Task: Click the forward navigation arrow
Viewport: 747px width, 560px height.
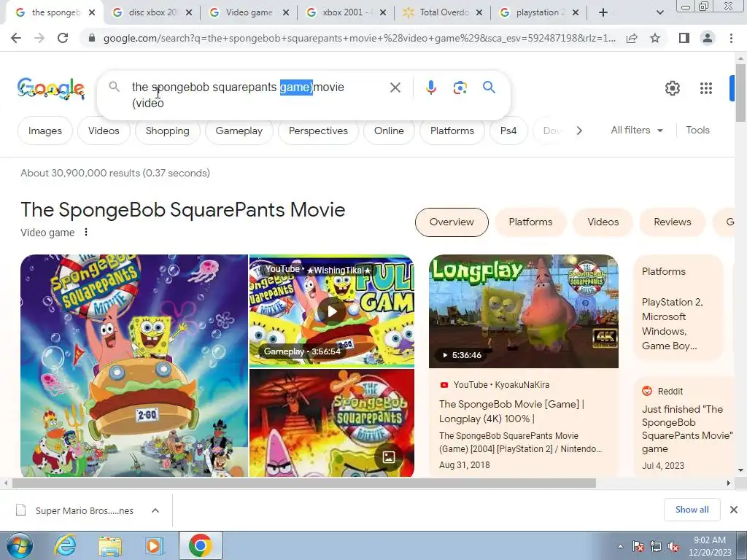Action: 39,38
